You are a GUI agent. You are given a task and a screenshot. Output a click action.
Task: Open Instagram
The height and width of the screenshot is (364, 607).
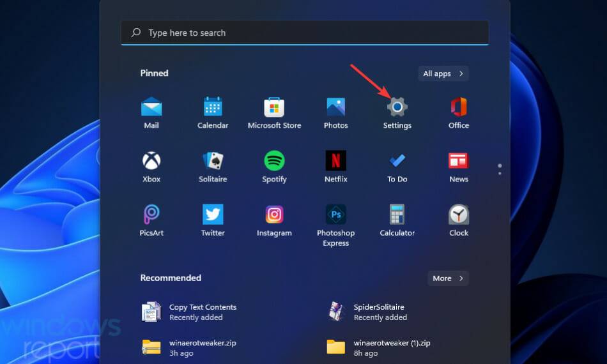pyautogui.click(x=274, y=220)
